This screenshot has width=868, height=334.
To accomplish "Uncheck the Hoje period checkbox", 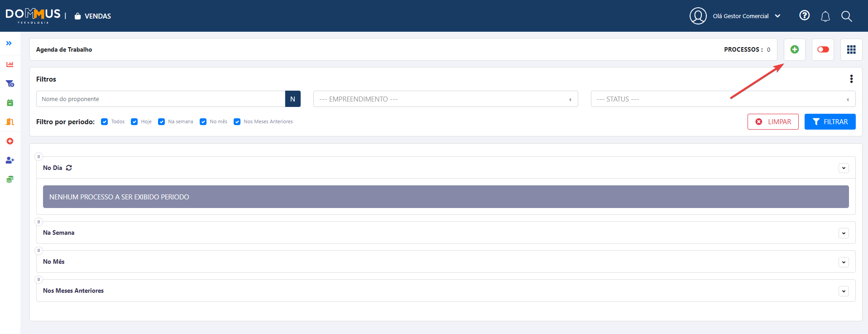I will (134, 122).
